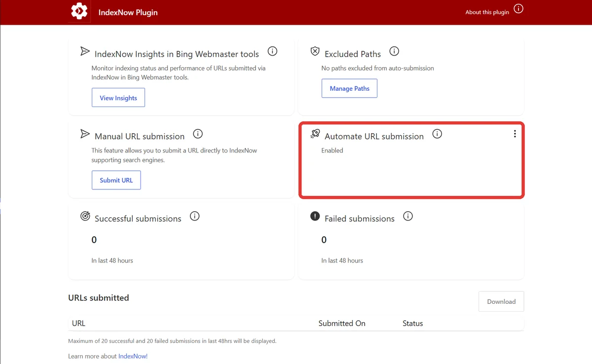Click the Failed submissions exclamation icon
Image resolution: width=592 pixels, height=364 pixels.
[x=315, y=216]
